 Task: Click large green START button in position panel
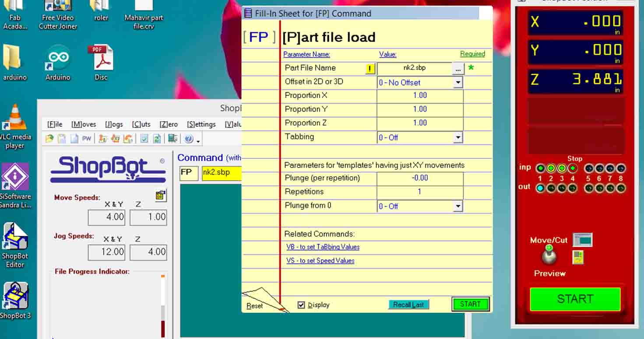point(575,299)
